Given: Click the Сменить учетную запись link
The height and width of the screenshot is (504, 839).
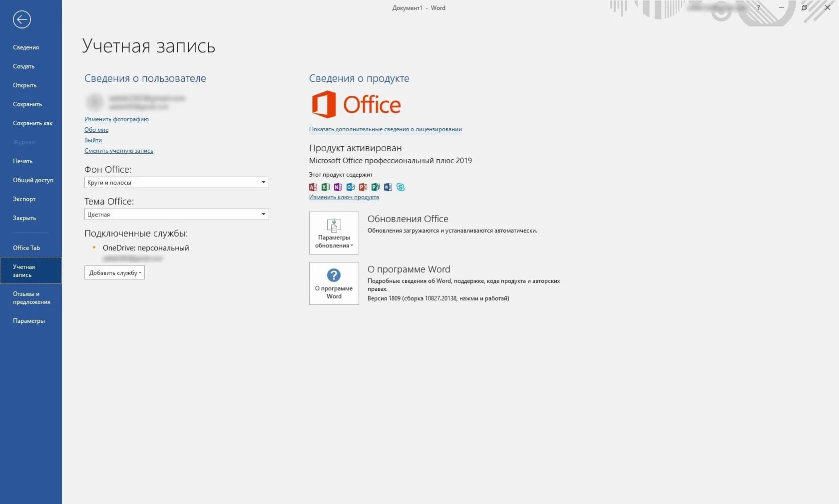Looking at the screenshot, I should (x=119, y=151).
